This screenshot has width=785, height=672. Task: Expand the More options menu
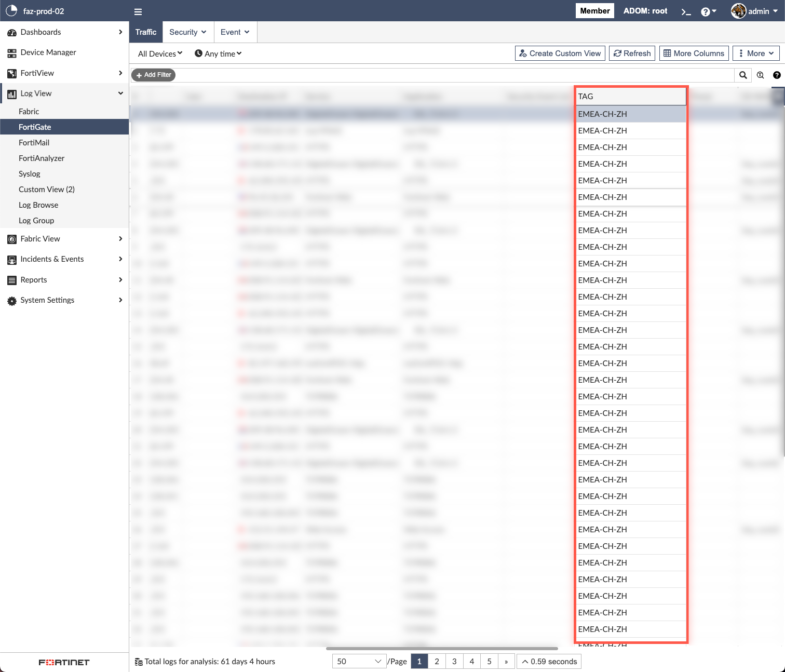(x=756, y=53)
